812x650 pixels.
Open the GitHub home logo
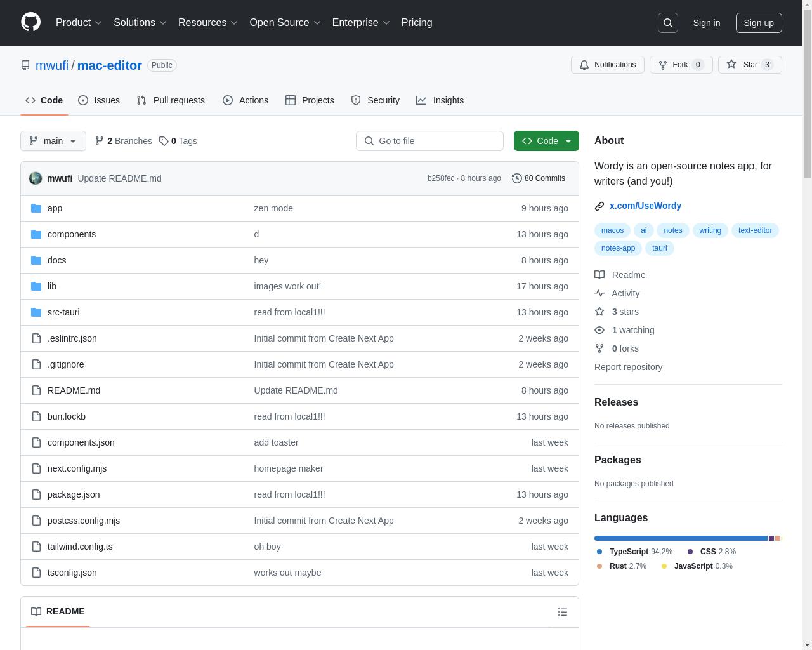[30, 22]
